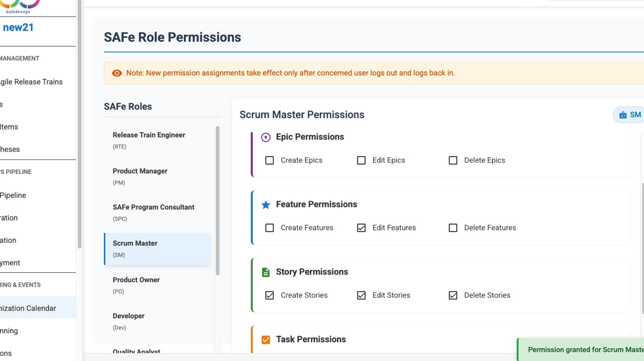Click the eye icon in the note banner
This screenshot has width=644, height=361.
pos(117,73)
